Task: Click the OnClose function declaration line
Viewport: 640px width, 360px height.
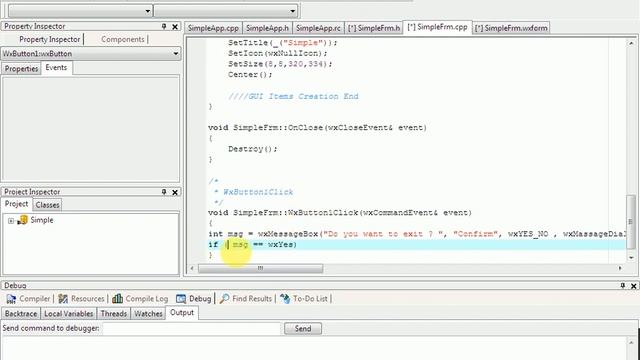Action: tap(317, 127)
